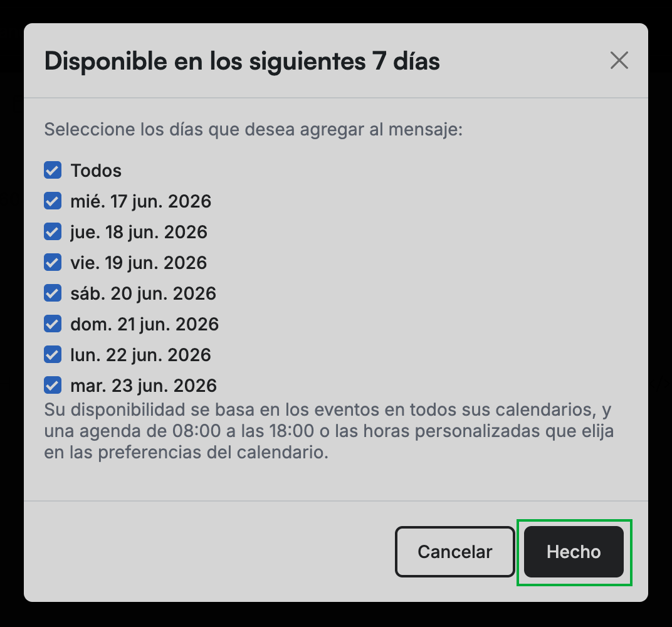Click the Hecho button
This screenshot has width=672, height=627.
[x=574, y=552]
